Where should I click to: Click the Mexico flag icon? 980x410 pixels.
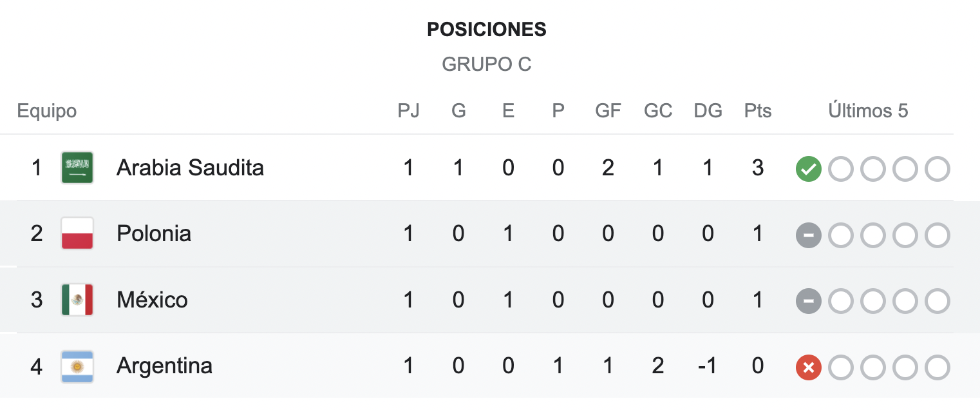pos(77,300)
